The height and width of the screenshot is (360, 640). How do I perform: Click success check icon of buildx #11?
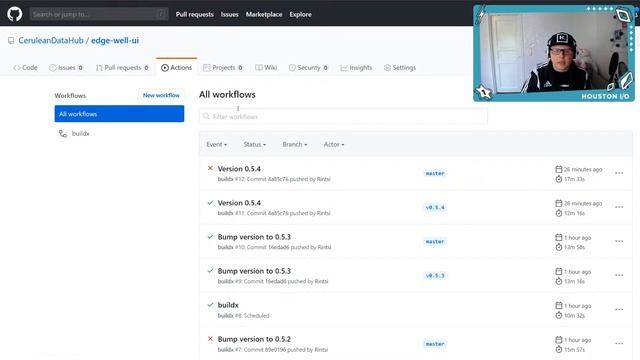pyautogui.click(x=210, y=202)
